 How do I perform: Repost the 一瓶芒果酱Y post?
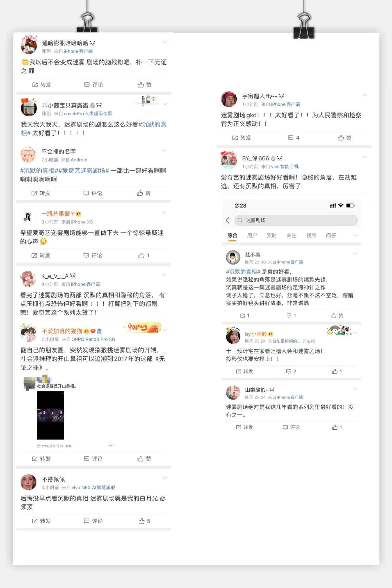pyautogui.click(x=41, y=255)
